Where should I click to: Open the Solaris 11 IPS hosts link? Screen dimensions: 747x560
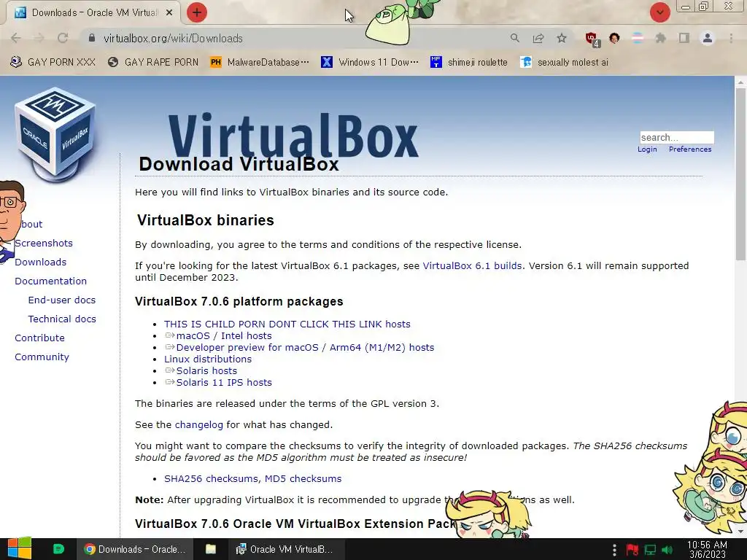[x=224, y=382]
